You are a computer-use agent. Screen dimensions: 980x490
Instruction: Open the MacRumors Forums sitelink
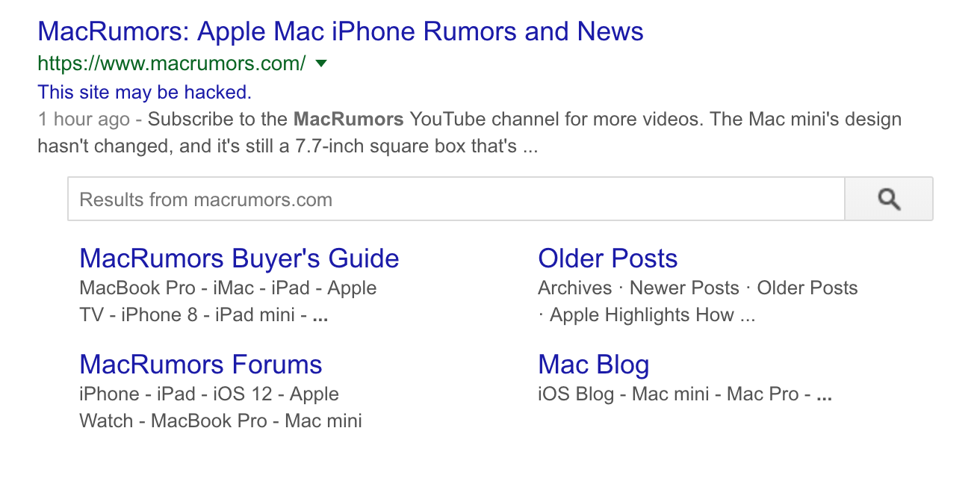click(x=200, y=365)
